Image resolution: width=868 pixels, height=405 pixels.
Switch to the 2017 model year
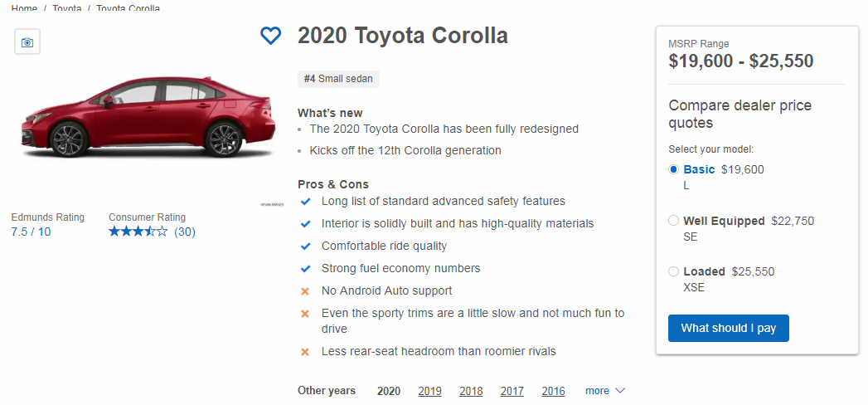tap(512, 392)
